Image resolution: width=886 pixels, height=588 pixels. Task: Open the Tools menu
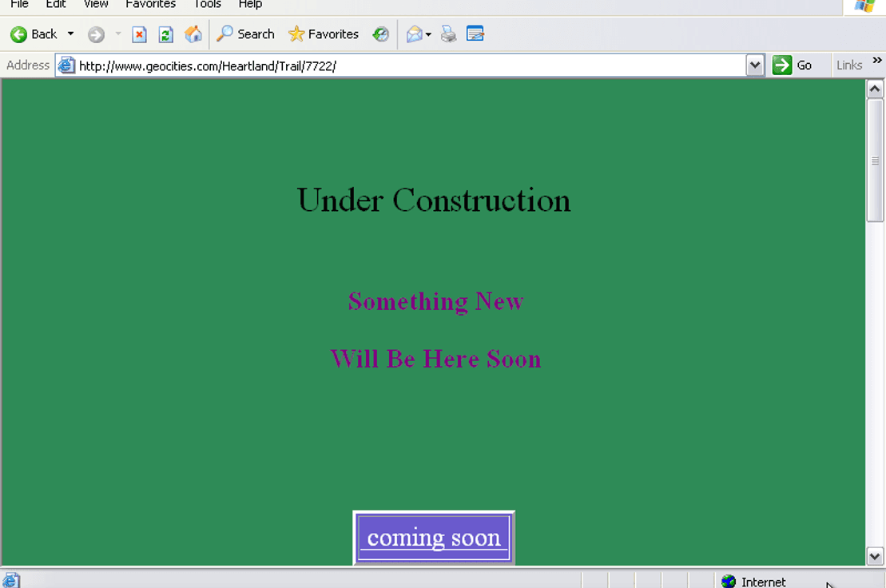click(x=208, y=5)
